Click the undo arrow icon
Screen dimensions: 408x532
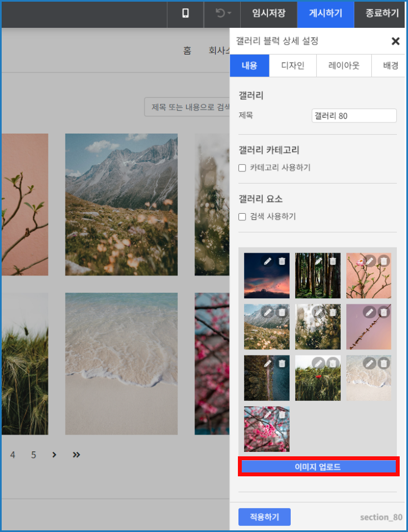point(220,13)
